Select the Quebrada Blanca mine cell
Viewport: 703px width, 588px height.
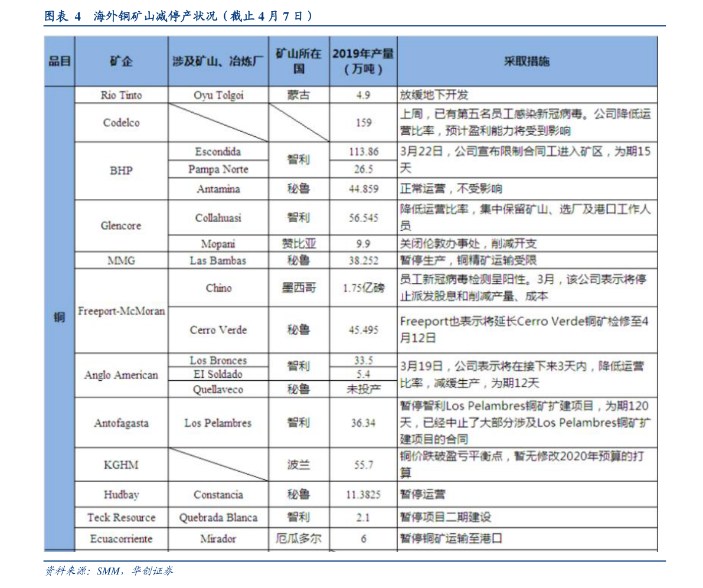(218, 518)
